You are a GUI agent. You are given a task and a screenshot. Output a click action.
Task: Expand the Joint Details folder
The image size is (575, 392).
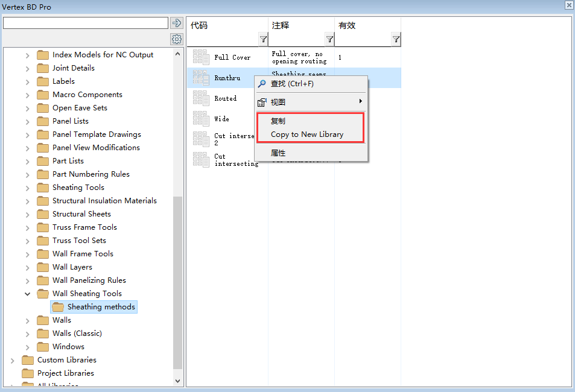click(28, 69)
